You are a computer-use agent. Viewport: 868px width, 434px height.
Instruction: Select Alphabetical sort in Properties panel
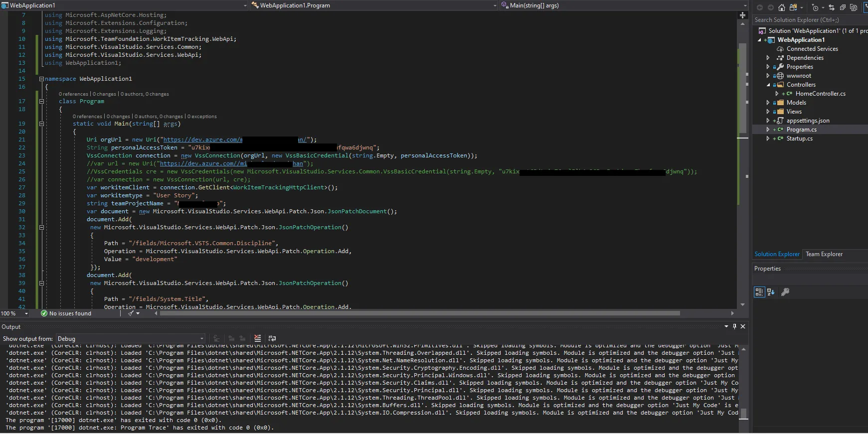point(771,292)
